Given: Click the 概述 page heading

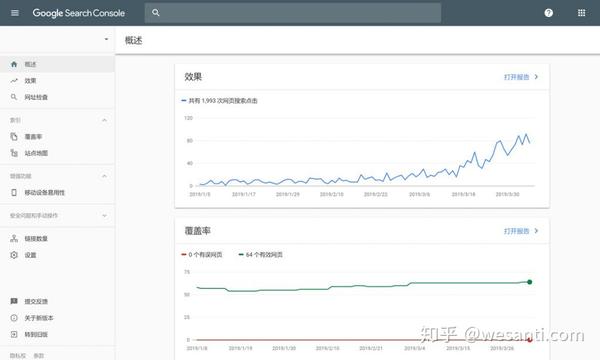Looking at the screenshot, I should (x=134, y=41).
